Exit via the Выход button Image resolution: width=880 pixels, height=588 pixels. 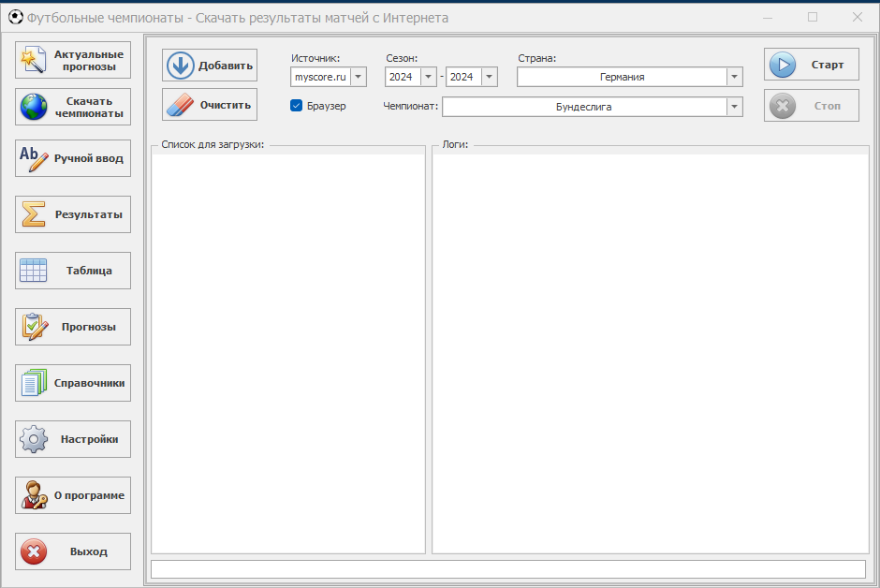(73, 551)
